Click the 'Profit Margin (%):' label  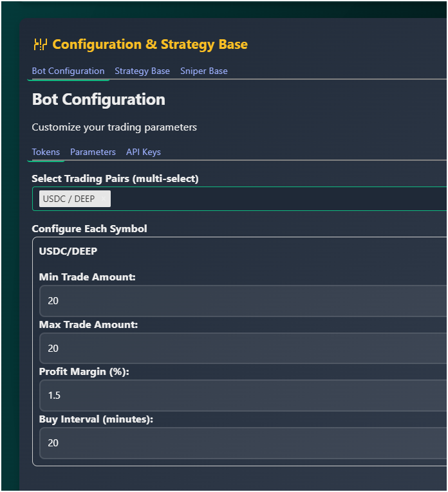click(x=84, y=372)
